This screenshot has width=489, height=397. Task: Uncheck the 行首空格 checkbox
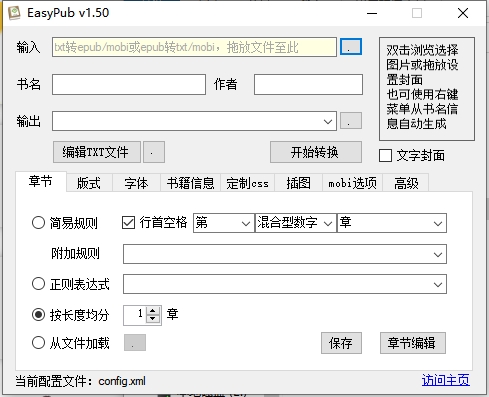coord(128,223)
